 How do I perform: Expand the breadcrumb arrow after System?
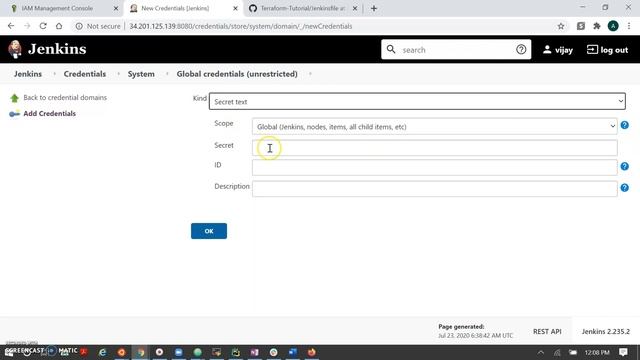coord(167,74)
